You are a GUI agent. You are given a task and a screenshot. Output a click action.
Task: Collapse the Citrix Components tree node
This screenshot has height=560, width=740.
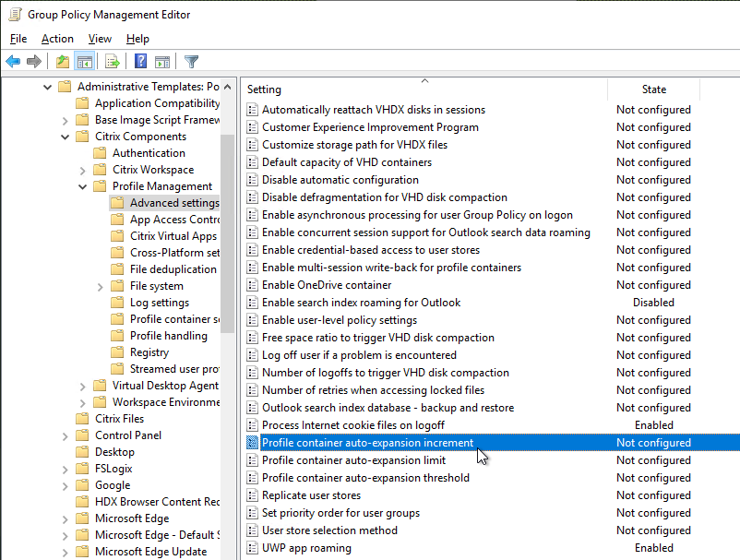click(x=66, y=137)
